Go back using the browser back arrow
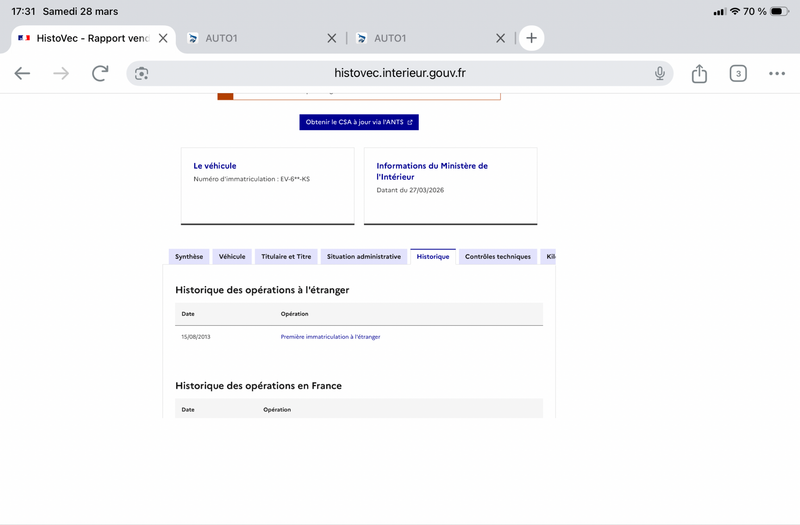800x525 pixels. click(x=22, y=73)
